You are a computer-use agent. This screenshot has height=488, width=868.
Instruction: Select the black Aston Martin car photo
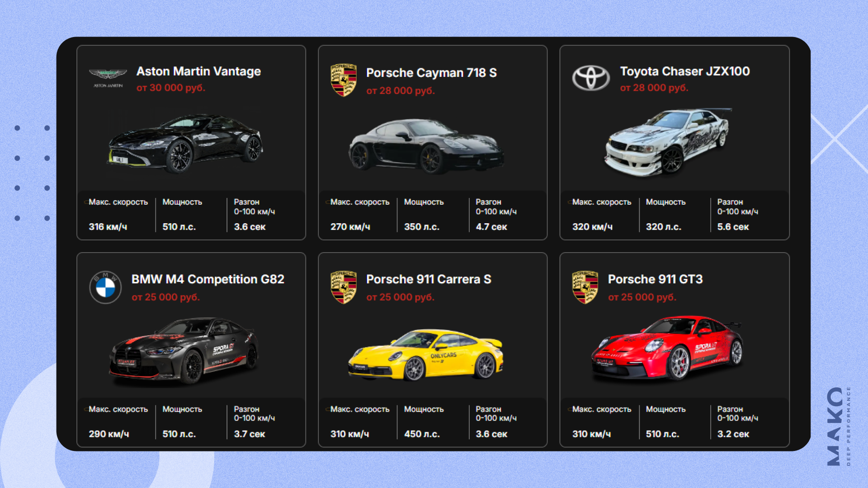185,144
